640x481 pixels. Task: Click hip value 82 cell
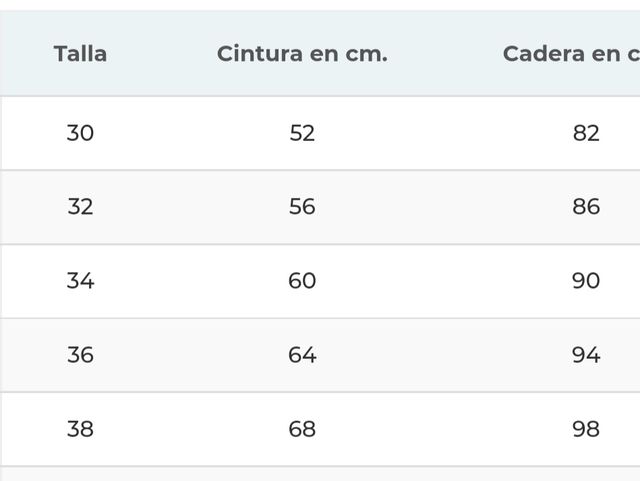586,133
